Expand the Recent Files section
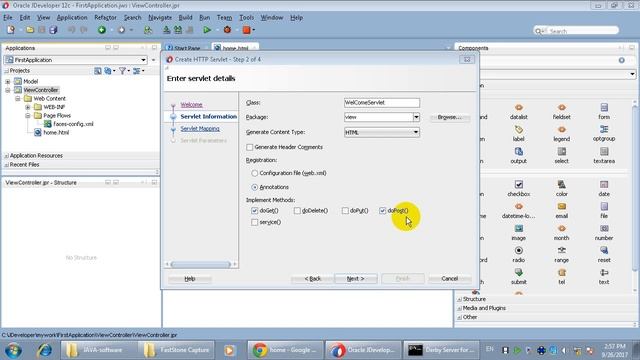This screenshot has width=640, height=360. [x=7, y=165]
